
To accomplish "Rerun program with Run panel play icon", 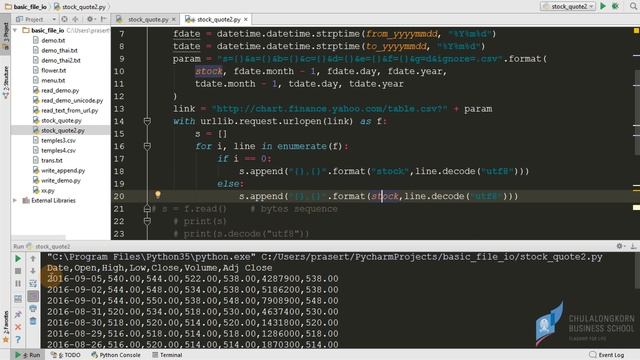I will (x=18, y=258).
